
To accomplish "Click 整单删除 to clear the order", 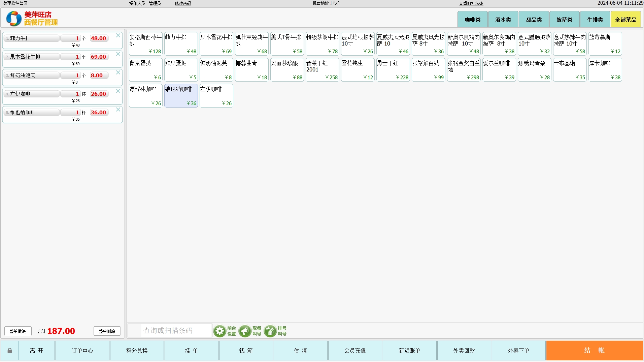I will click(x=107, y=331).
